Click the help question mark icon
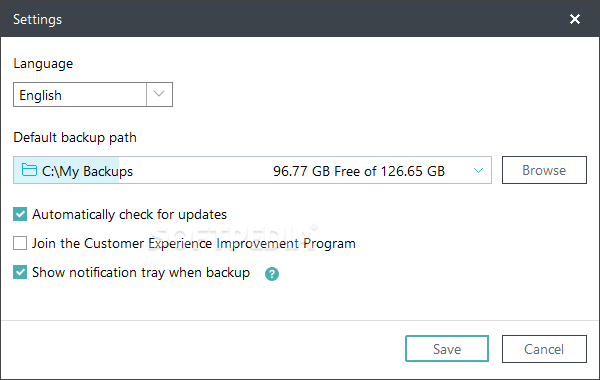 [x=272, y=274]
